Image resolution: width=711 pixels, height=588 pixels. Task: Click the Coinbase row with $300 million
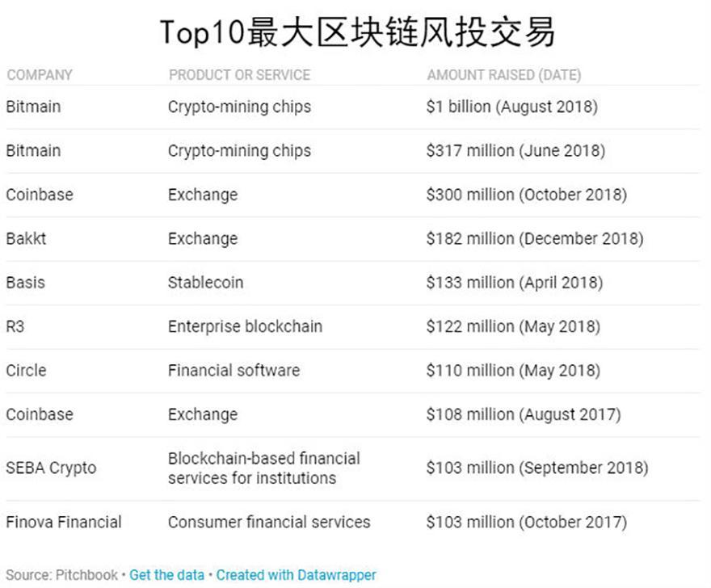353,195
